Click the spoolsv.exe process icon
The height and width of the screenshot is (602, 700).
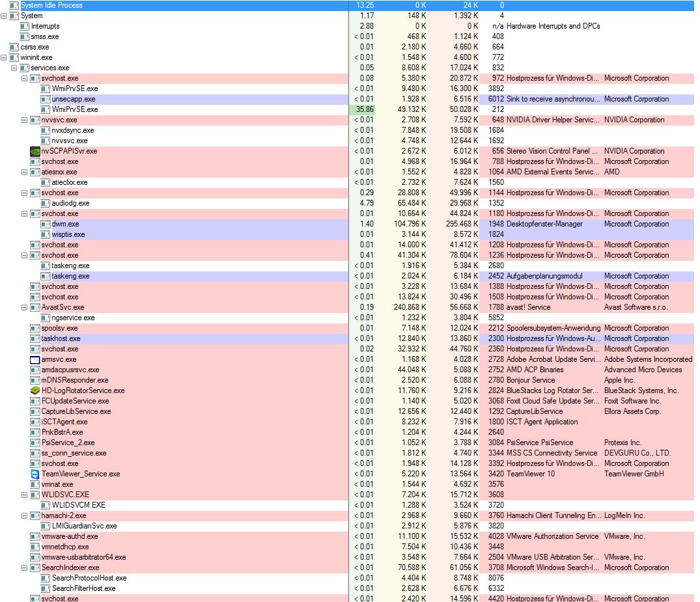pos(35,328)
